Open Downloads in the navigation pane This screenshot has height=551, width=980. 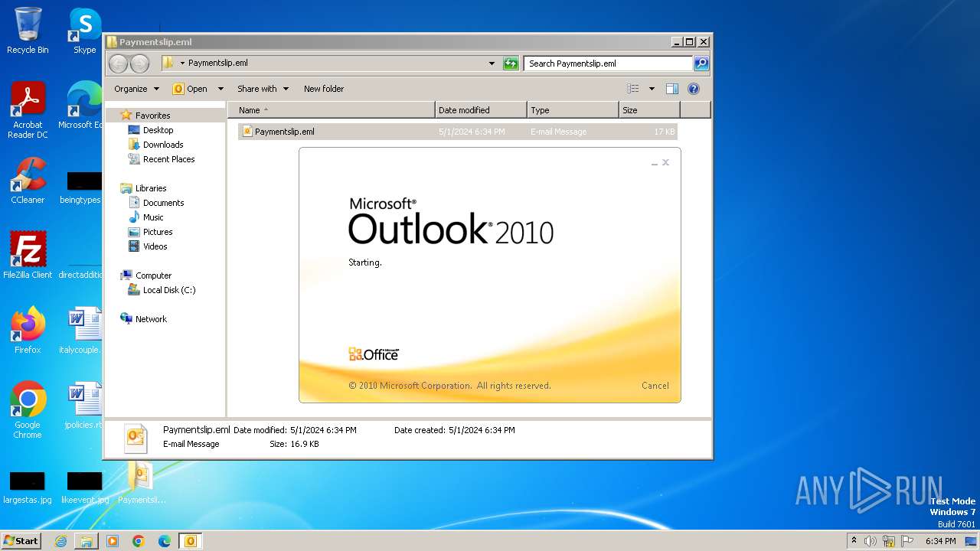pyautogui.click(x=163, y=145)
